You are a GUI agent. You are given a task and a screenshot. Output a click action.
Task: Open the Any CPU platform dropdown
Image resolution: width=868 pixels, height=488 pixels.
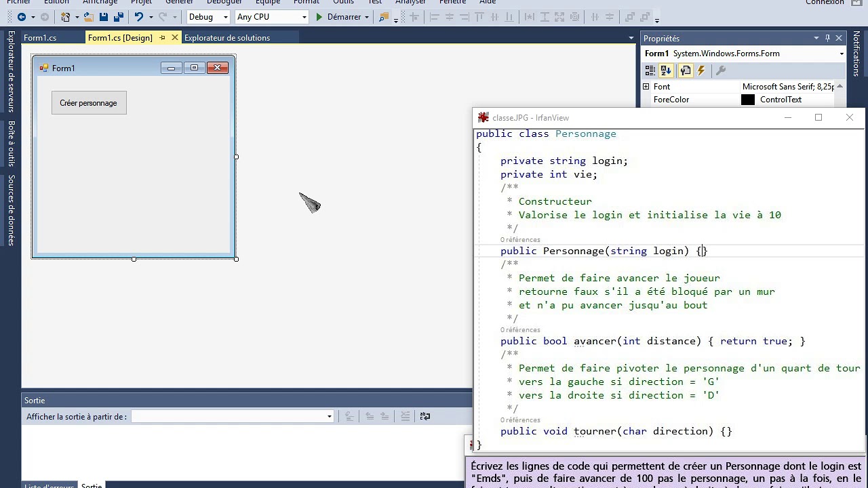(x=304, y=17)
